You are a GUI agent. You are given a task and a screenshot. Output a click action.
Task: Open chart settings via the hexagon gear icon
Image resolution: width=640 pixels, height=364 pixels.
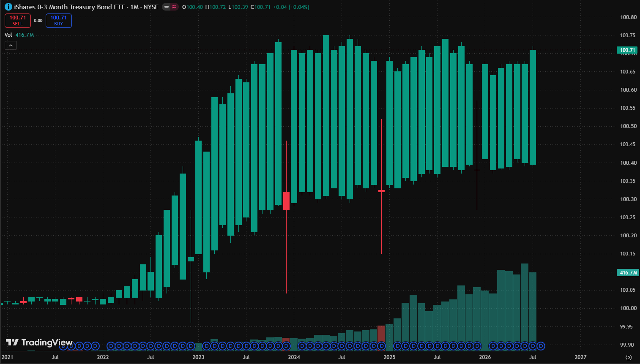(x=629, y=357)
